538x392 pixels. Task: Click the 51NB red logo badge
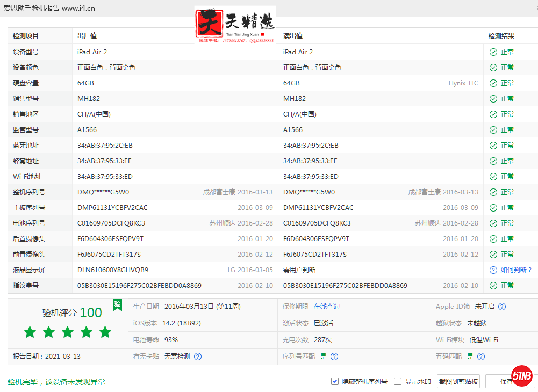tap(521, 376)
